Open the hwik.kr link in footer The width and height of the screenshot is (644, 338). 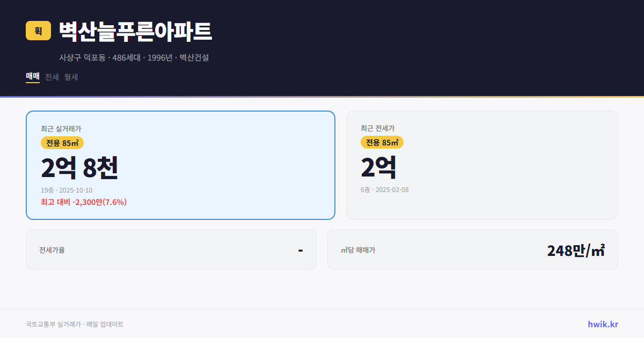click(602, 324)
